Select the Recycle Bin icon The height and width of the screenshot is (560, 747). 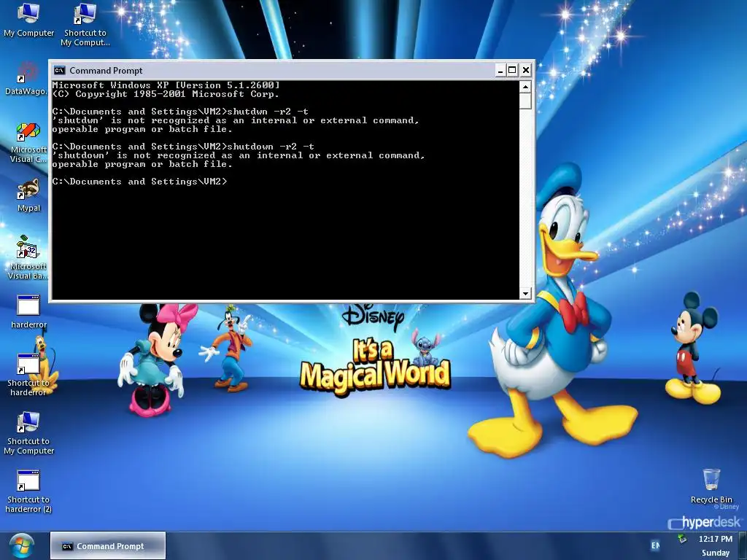pyautogui.click(x=711, y=486)
